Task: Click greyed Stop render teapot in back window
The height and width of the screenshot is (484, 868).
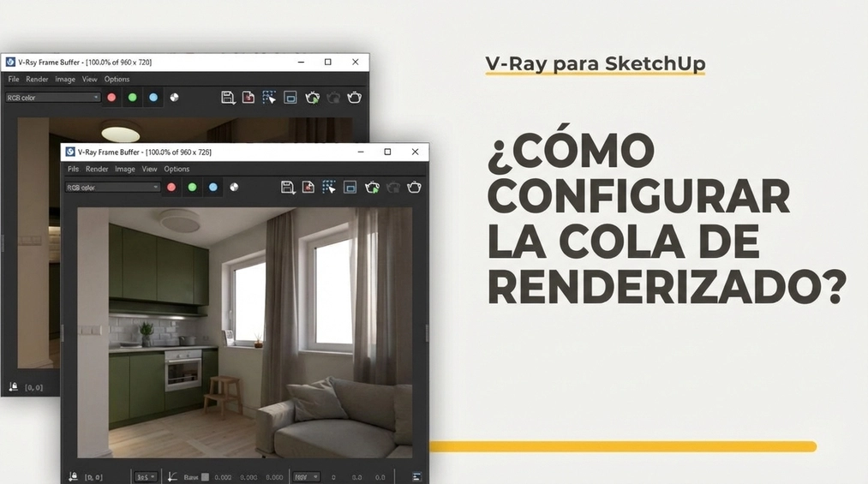Action: point(333,98)
